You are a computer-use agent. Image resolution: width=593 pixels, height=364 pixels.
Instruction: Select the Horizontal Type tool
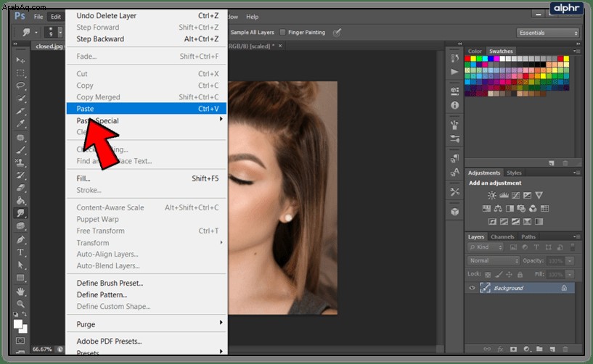[20, 252]
